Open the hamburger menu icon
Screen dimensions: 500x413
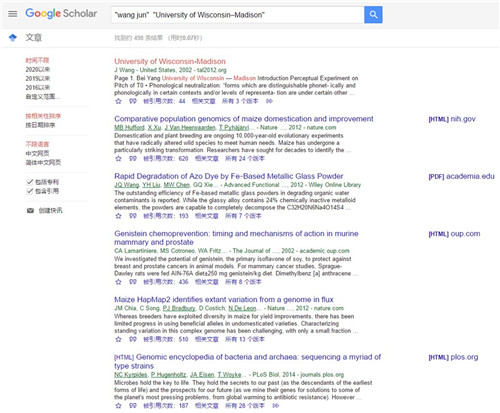(13, 14)
